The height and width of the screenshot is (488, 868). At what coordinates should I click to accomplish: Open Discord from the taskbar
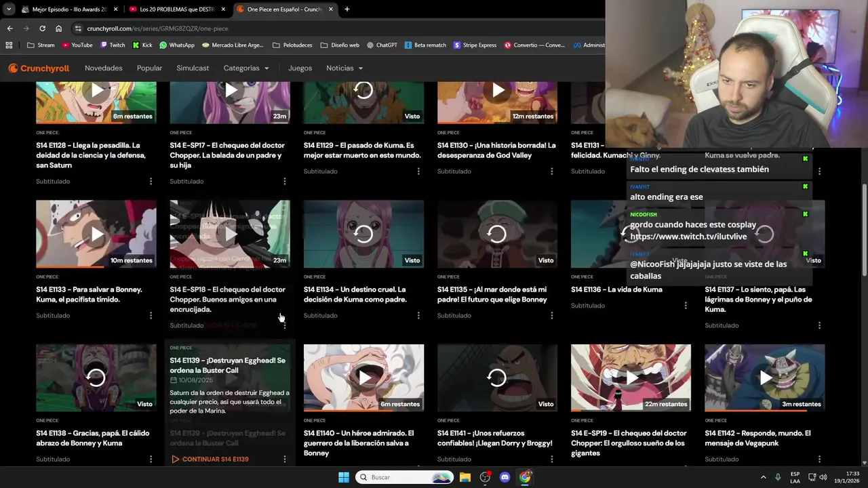[x=505, y=477]
